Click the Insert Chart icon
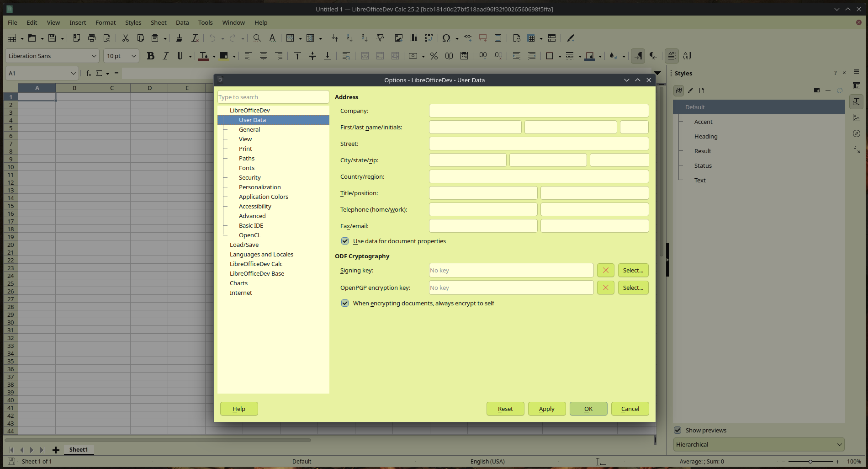This screenshot has width=868, height=469. 414,38
